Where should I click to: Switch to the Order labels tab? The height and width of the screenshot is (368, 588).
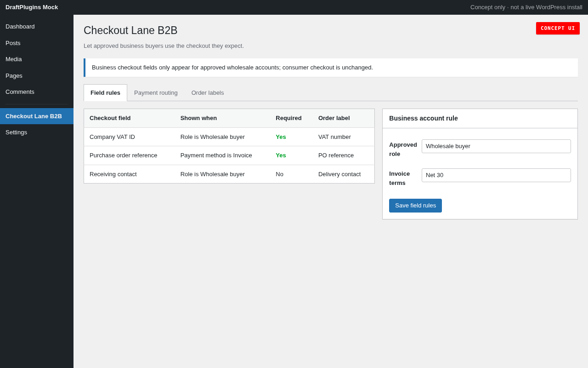208,93
